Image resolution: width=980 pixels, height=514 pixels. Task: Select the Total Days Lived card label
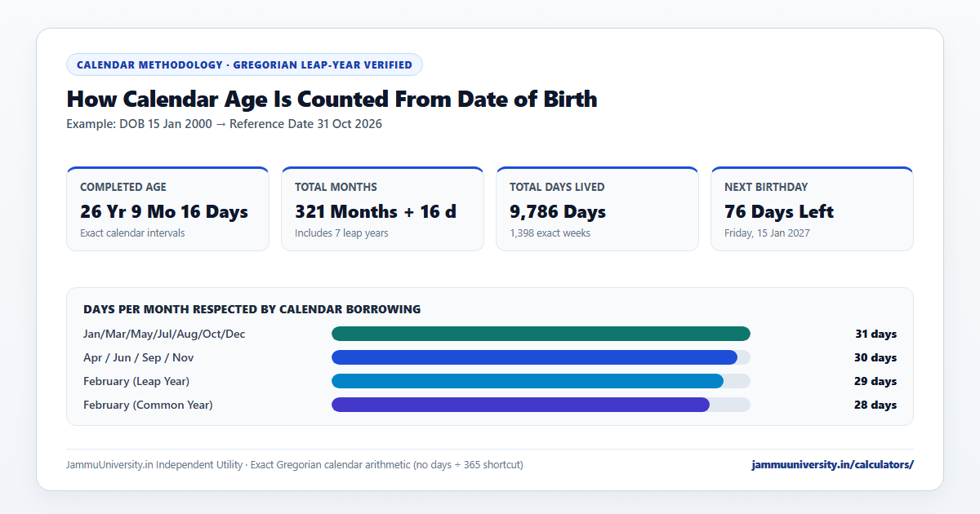coord(557,187)
